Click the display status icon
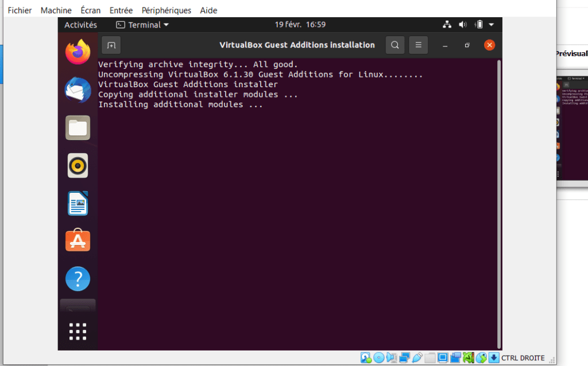 [x=443, y=358]
